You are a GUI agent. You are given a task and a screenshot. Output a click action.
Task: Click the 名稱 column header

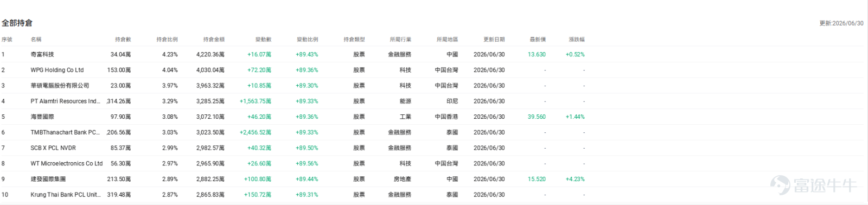[x=36, y=39]
